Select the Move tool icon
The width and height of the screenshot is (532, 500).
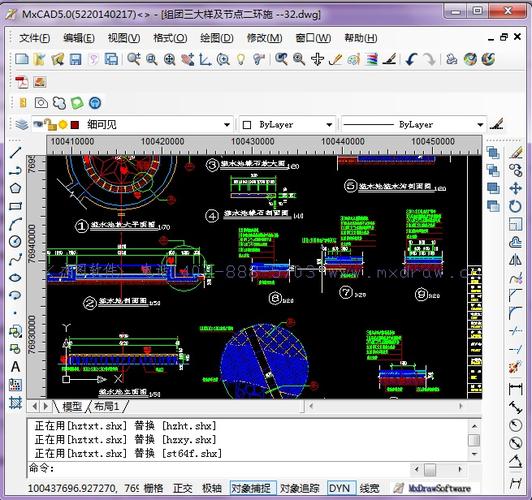tap(515, 189)
